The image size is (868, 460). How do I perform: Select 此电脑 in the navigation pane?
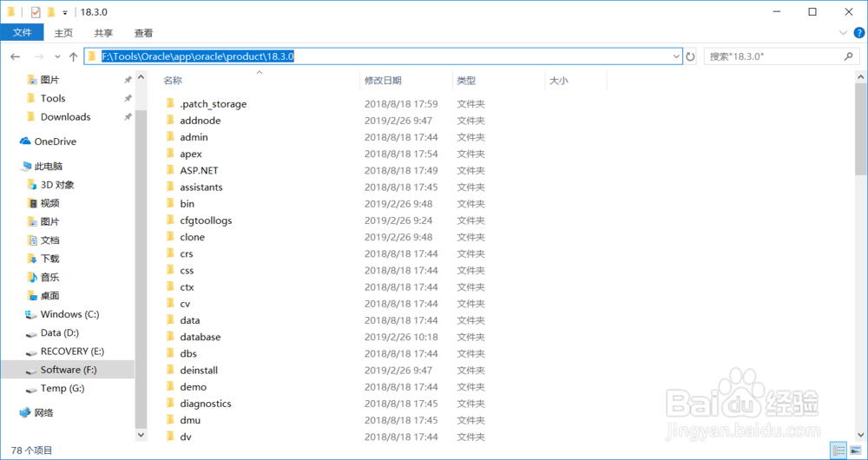48,166
